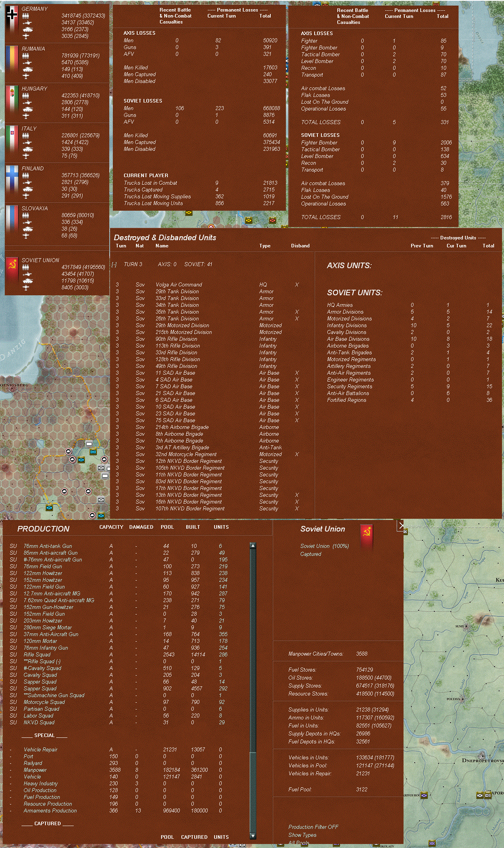
Task: Click Soviet Lost On The Ground value 1576
Action: [446, 197]
